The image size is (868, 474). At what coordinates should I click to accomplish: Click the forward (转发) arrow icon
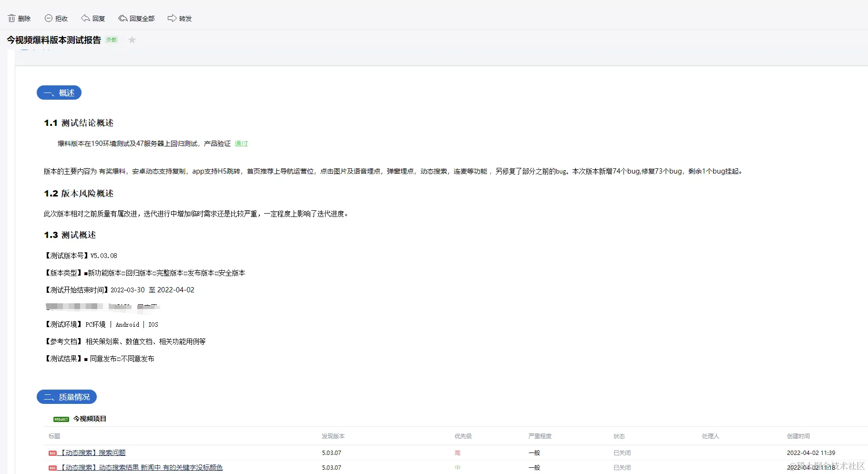click(172, 18)
